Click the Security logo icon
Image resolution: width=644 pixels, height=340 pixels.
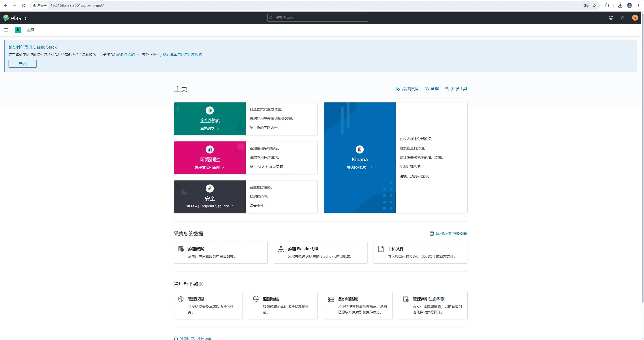pyautogui.click(x=210, y=188)
